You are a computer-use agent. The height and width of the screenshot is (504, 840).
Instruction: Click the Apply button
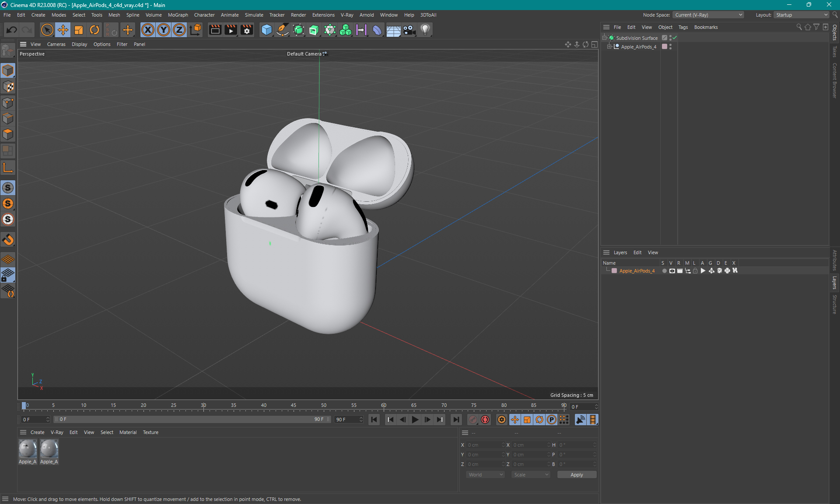point(577,475)
